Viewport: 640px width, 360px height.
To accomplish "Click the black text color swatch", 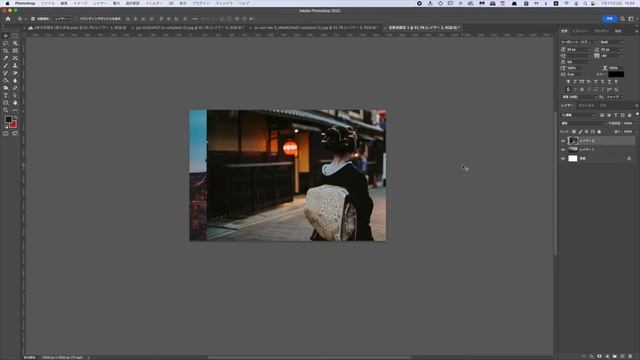I will click(616, 74).
